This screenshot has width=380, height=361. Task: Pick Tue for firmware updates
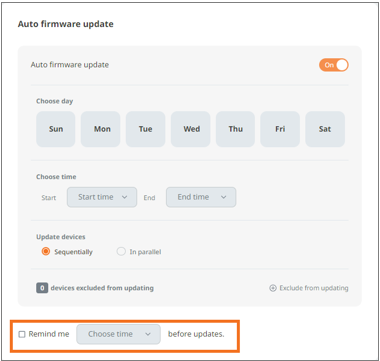(x=145, y=129)
